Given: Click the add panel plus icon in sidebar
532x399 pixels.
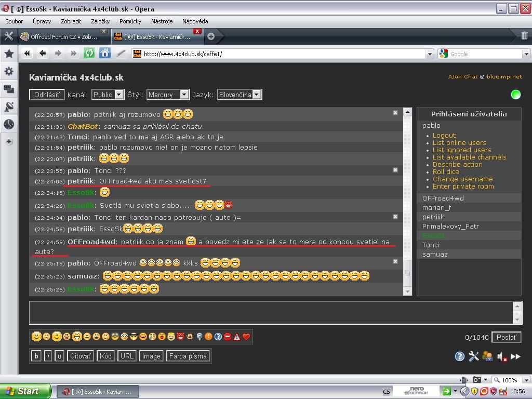Looking at the screenshot, I should [9, 141].
